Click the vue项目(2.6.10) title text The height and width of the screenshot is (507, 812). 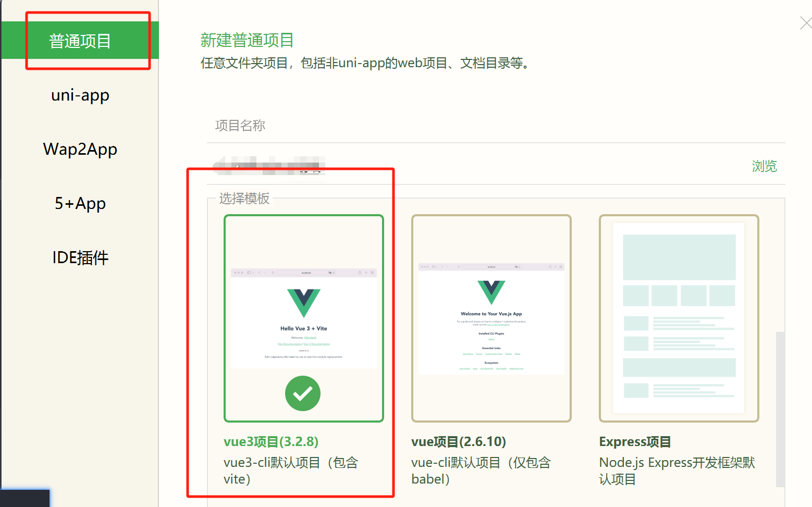coord(459,442)
